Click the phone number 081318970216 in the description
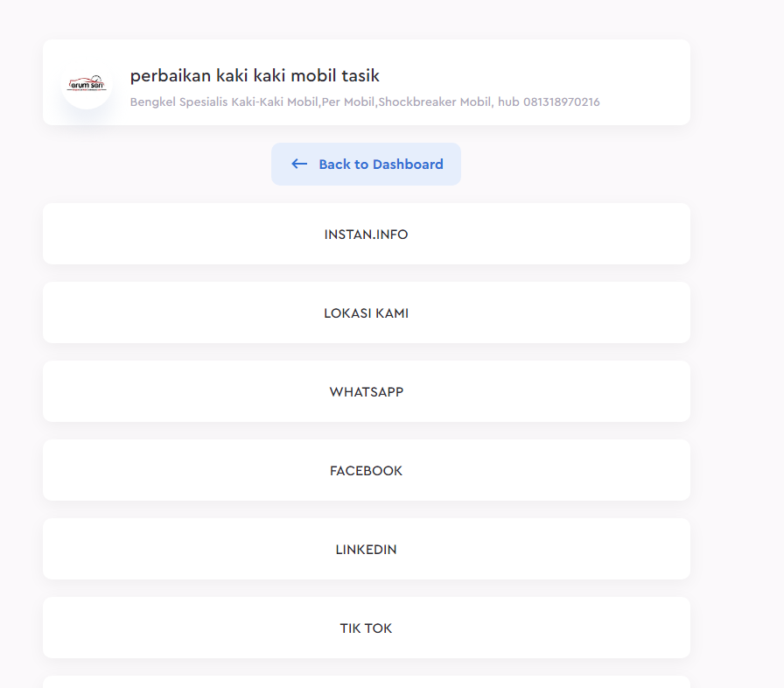 [x=562, y=102]
